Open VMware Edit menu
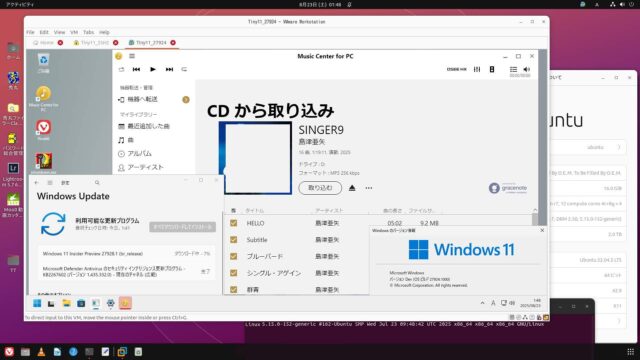The width and height of the screenshot is (640, 360). (x=44, y=32)
